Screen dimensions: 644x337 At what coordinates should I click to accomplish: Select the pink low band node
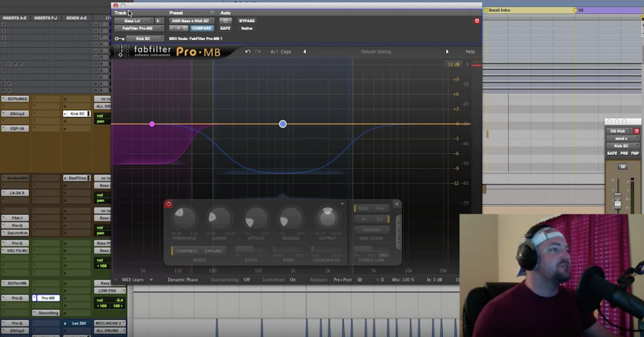(x=152, y=124)
